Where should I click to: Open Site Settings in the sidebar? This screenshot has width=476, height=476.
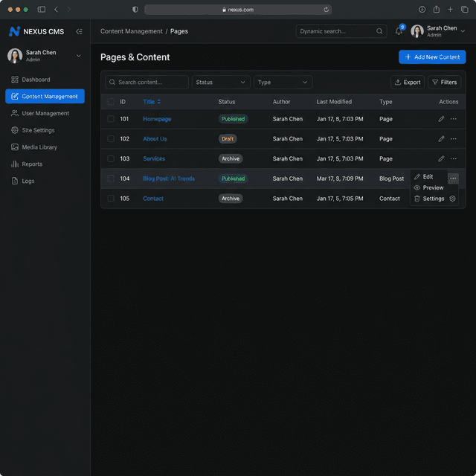(45, 130)
